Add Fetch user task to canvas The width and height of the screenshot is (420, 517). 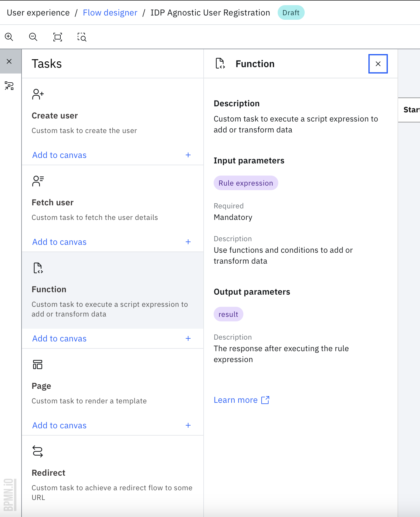59,242
